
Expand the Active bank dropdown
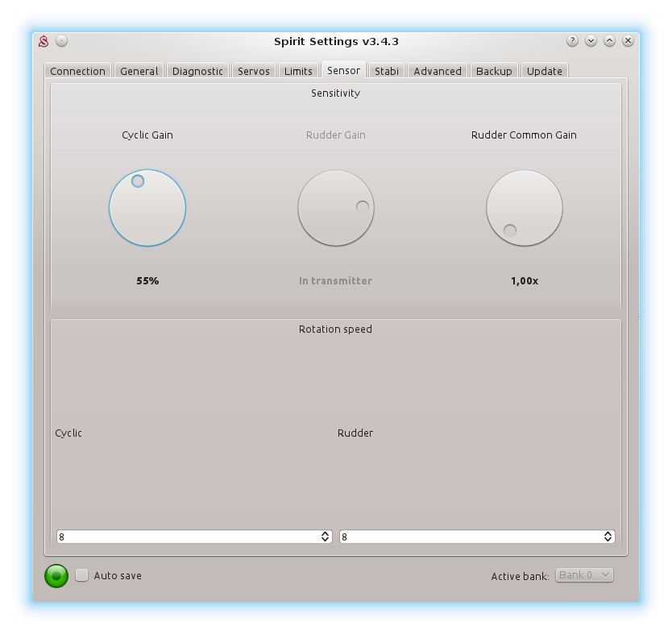[584, 575]
